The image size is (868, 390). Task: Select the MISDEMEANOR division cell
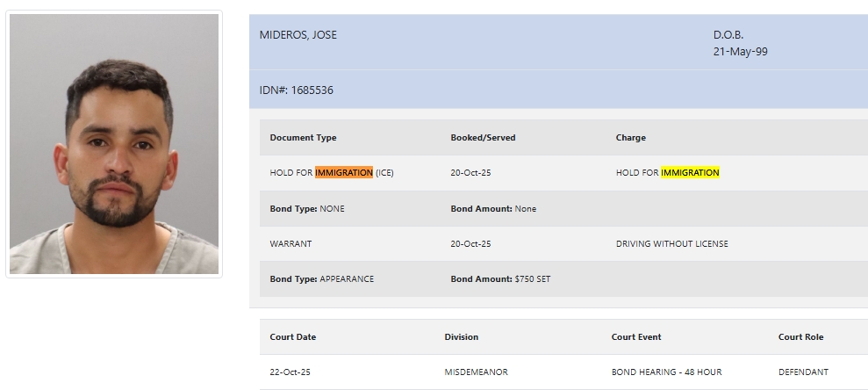(x=476, y=372)
